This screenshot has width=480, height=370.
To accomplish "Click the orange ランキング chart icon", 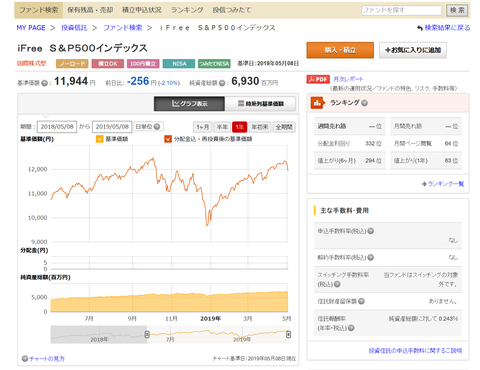I will coord(317,103).
